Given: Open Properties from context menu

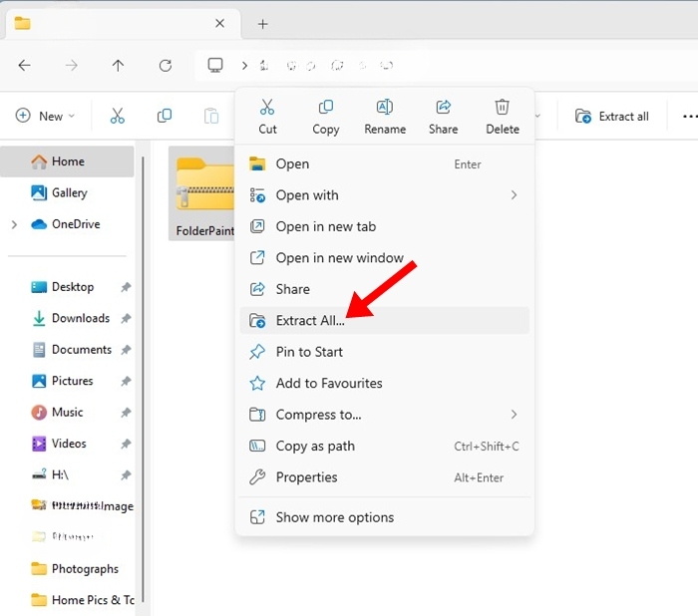Looking at the screenshot, I should click(x=385, y=477).
